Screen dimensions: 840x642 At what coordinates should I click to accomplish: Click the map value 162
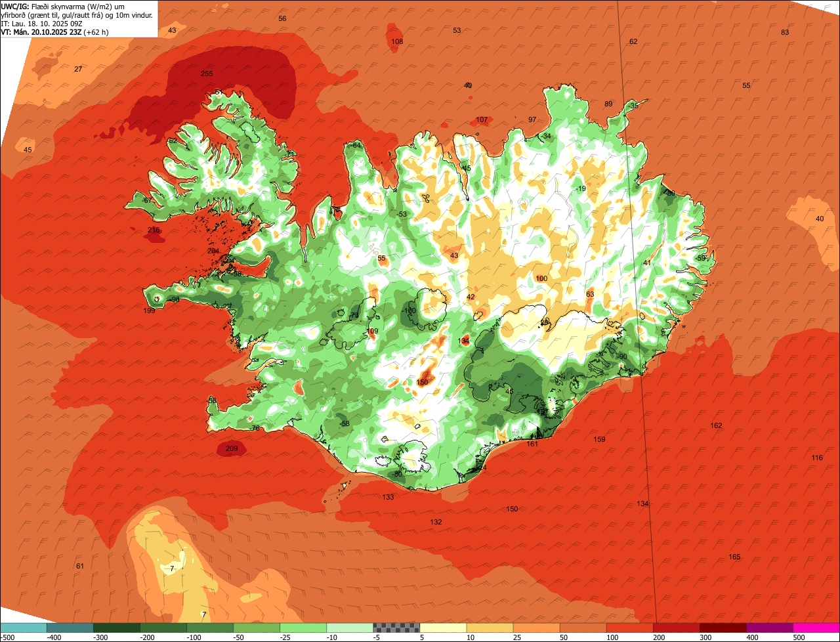pos(716,425)
